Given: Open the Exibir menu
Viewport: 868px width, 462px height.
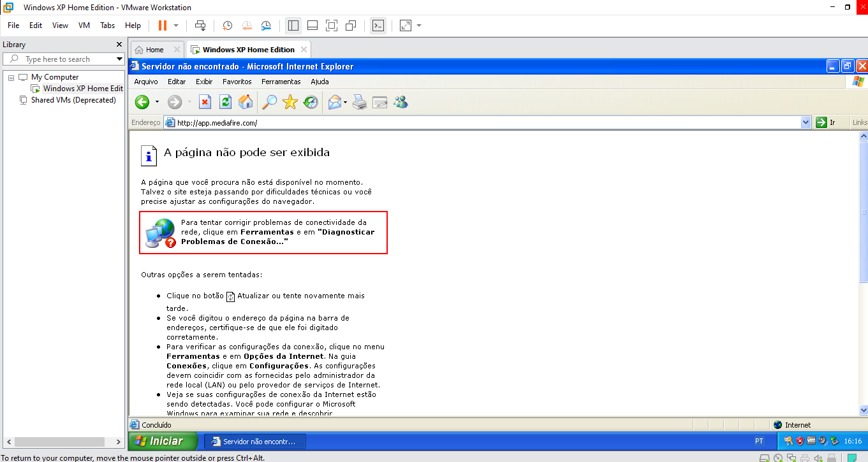Looking at the screenshot, I should coord(204,82).
